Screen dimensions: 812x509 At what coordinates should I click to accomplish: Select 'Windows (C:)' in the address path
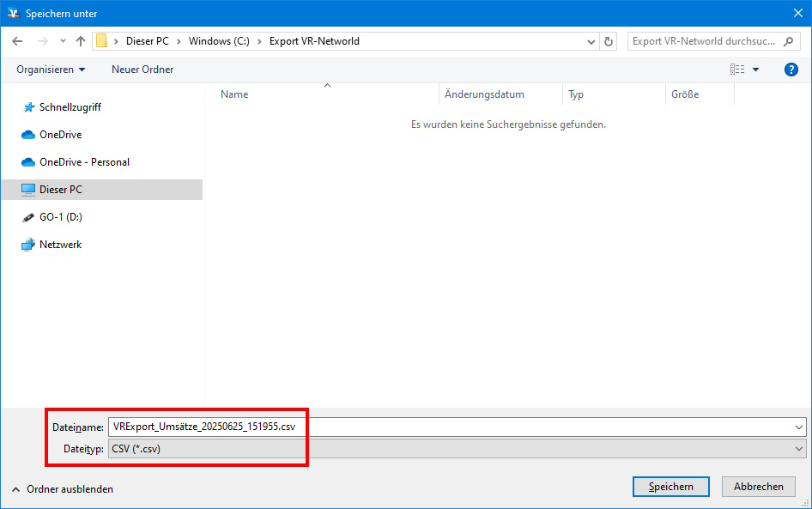tap(219, 41)
